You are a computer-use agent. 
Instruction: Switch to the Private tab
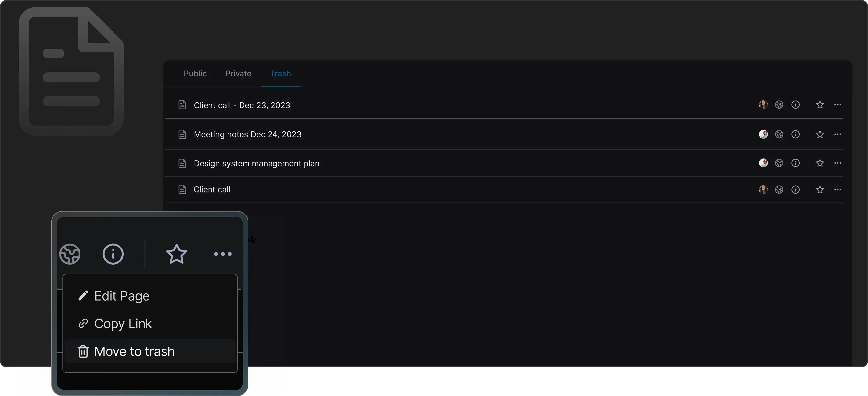pyautogui.click(x=238, y=74)
